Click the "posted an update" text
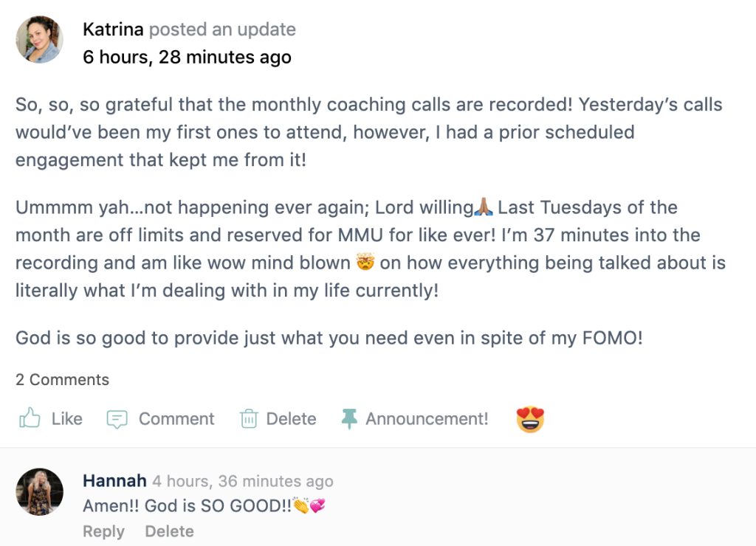Image resolution: width=756 pixels, height=546 pixels. click(x=222, y=30)
